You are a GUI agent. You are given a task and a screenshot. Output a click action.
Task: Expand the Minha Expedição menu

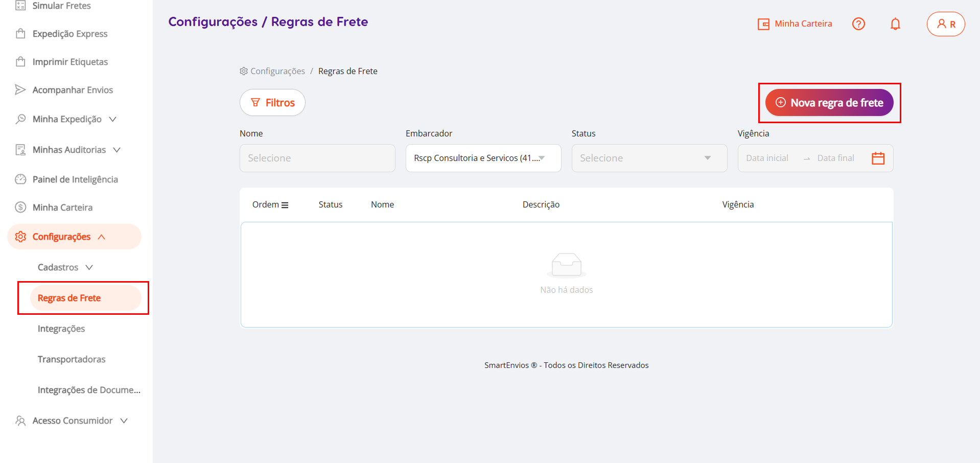(66, 119)
